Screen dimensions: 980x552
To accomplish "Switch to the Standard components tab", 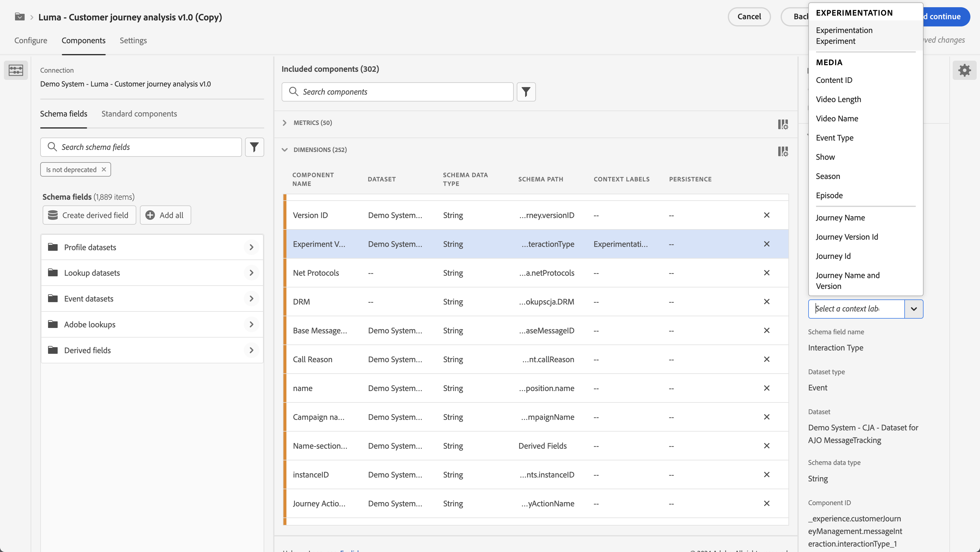I will point(139,114).
